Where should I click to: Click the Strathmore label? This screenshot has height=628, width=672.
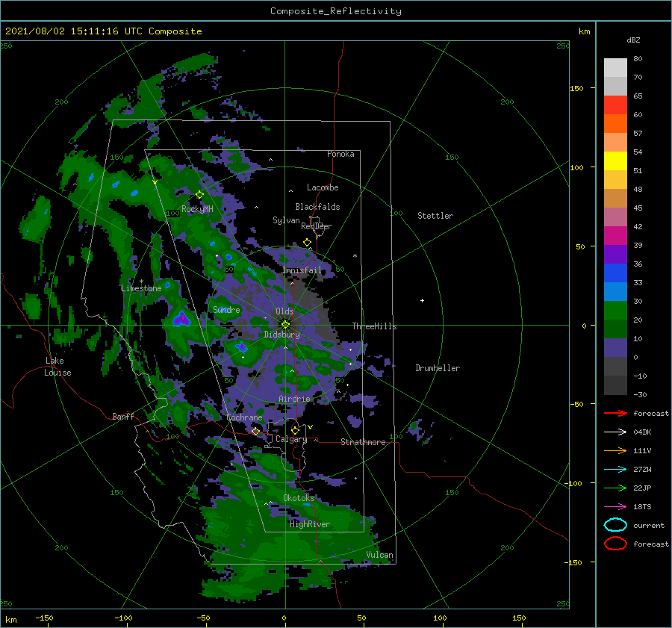(363, 442)
